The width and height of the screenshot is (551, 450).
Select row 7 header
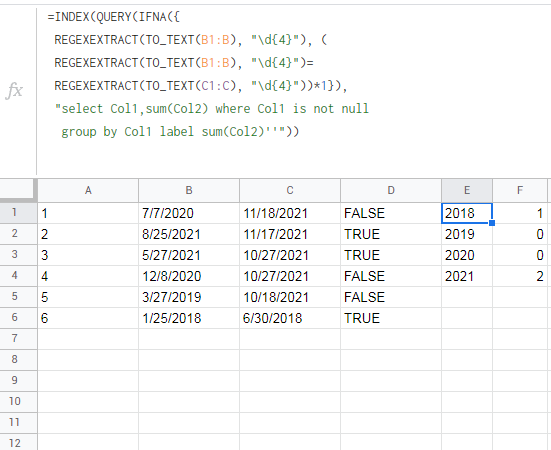point(18,339)
